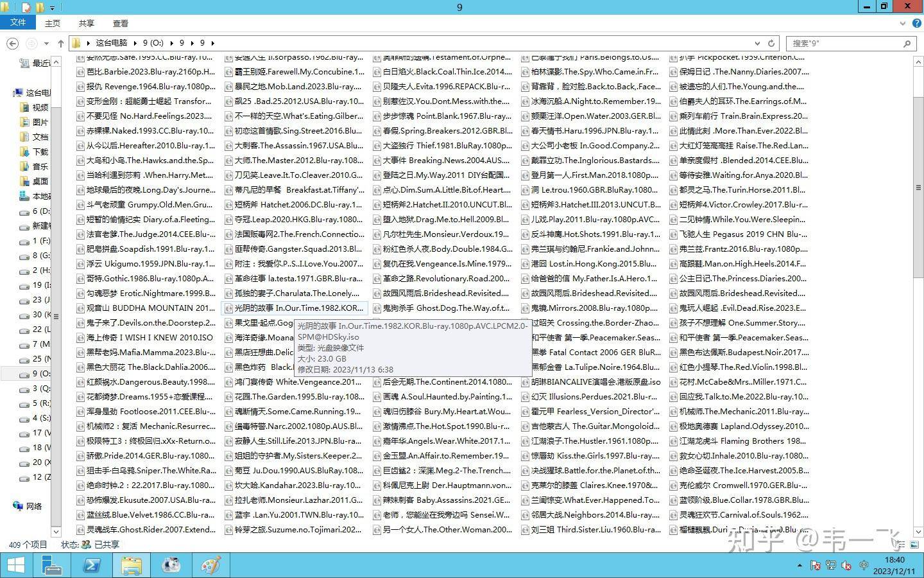Show hidden tray icons arrow
Viewport: 924px width, 578px height.
(x=800, y=566)
